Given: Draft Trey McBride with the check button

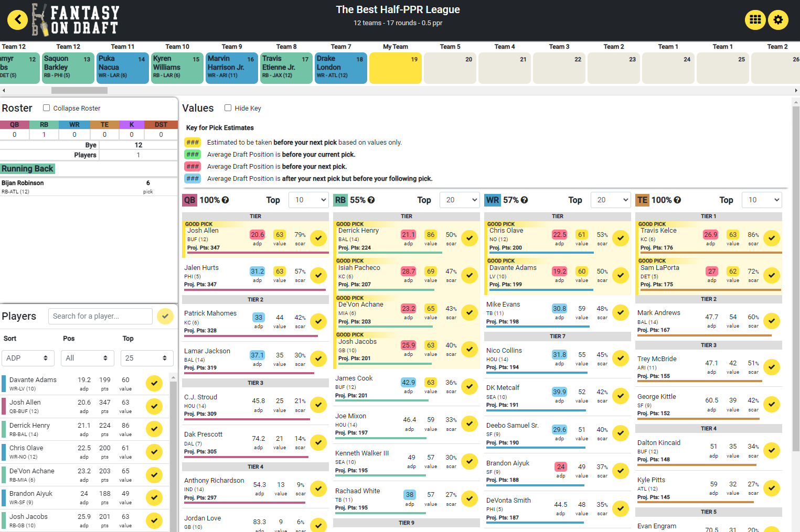Looking at the screenshot, I should point(772,367).
